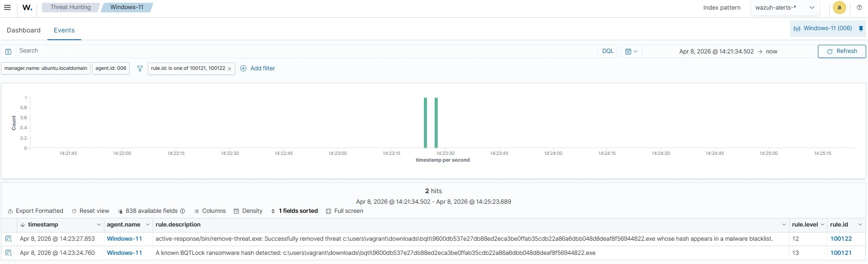The width and height of the screenshot is (868, 264).
Task: Click the funnel change-all-filters icon
Action: tap(140, 69)
